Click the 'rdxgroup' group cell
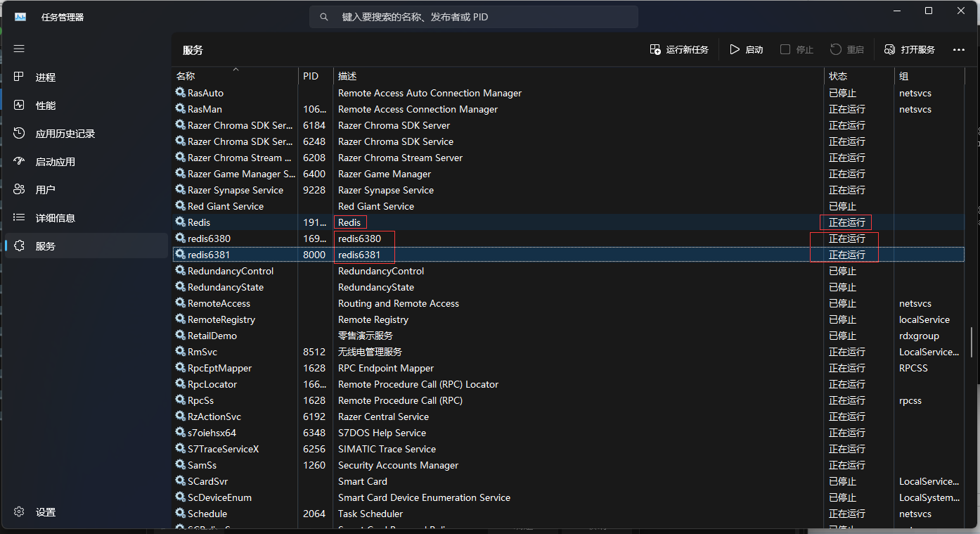Image resolution: width=980 pixels, height=534 pixels. click(x=919, y=336)
